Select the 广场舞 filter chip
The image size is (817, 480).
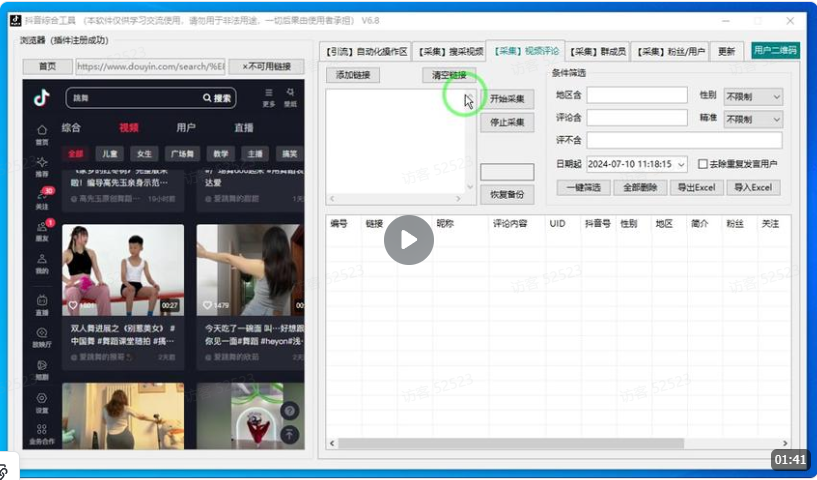pos(183,154)
